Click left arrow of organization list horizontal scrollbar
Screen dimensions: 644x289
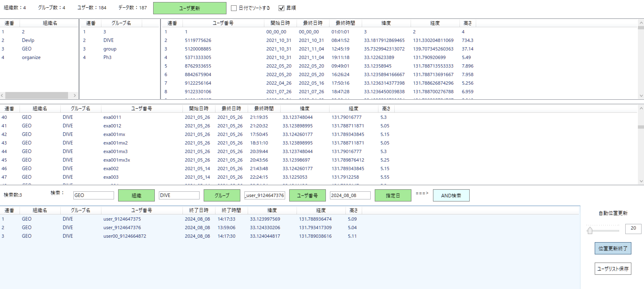click(x=2, y=95)
